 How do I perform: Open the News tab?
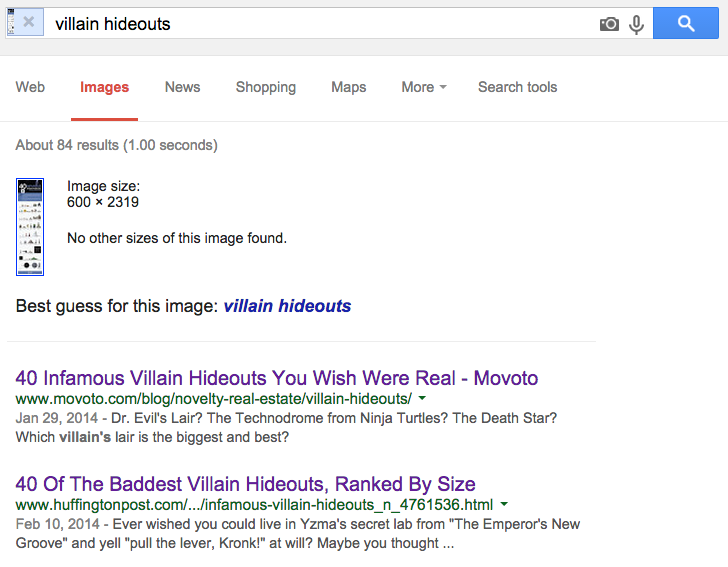(182, 87)
